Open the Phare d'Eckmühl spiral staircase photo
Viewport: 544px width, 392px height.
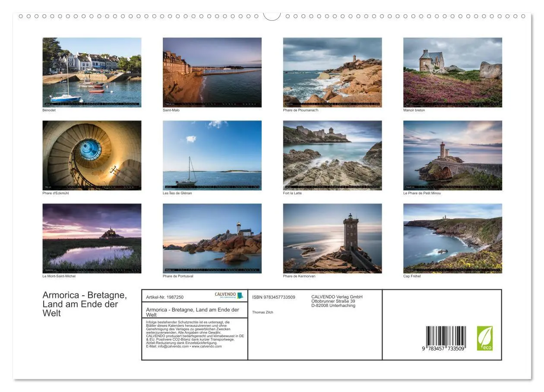(x=92, y=155)
